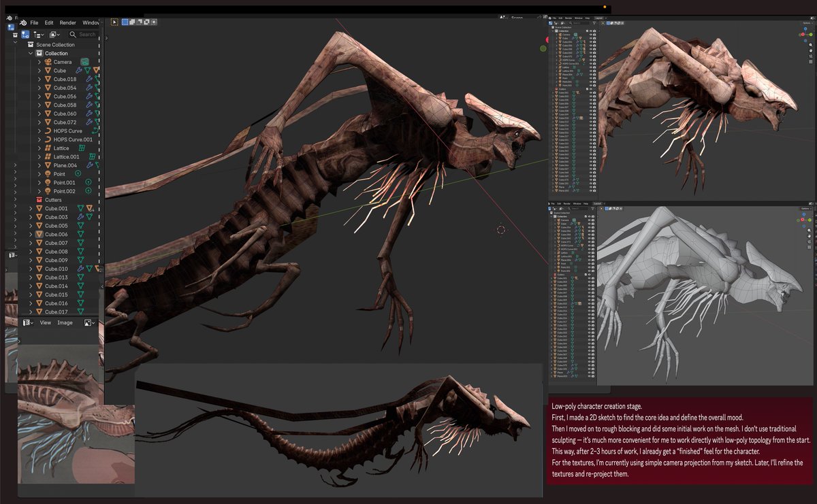This screenshot has width=817, height=504.
Task: Click the blue Z axis gizmo in top-right viewport
Action: tap(805, 30)
